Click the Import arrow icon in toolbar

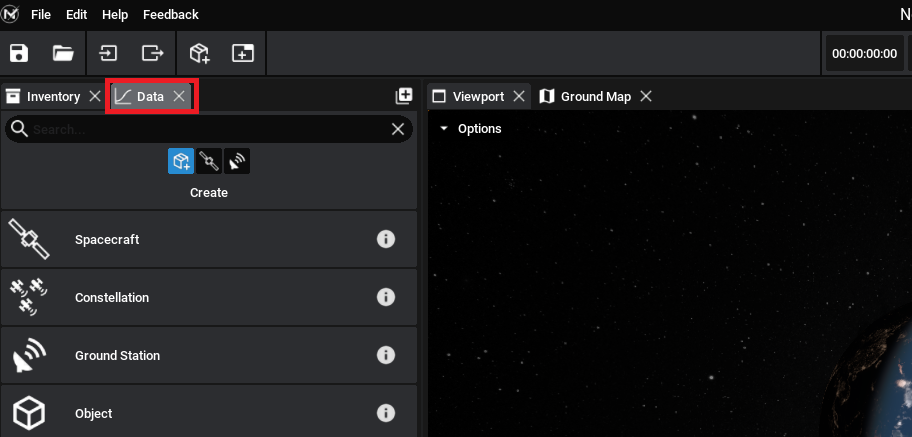pyautogui.click(x=108, y=54)
